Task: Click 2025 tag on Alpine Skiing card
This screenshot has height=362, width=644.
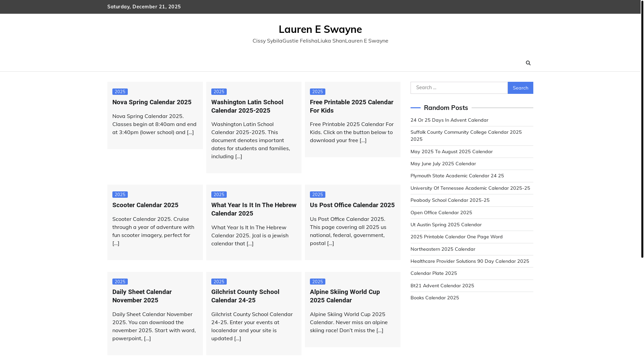Action: (318, 282)
